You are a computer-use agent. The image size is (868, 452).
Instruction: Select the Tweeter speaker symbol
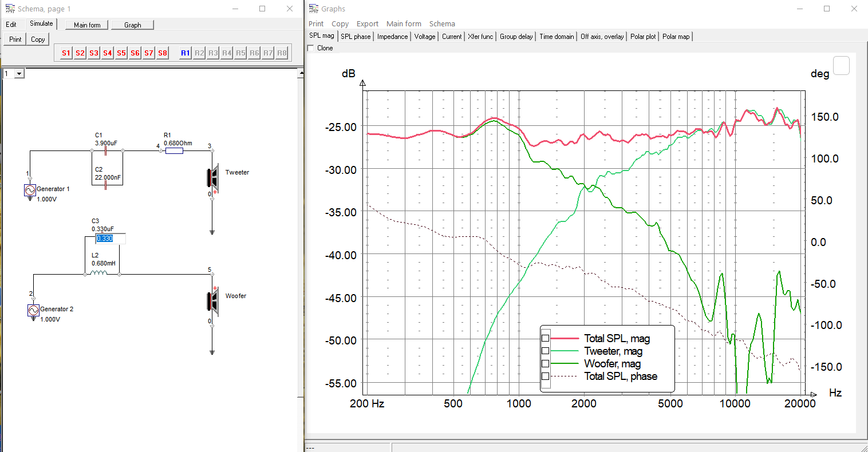click(213, 177)
